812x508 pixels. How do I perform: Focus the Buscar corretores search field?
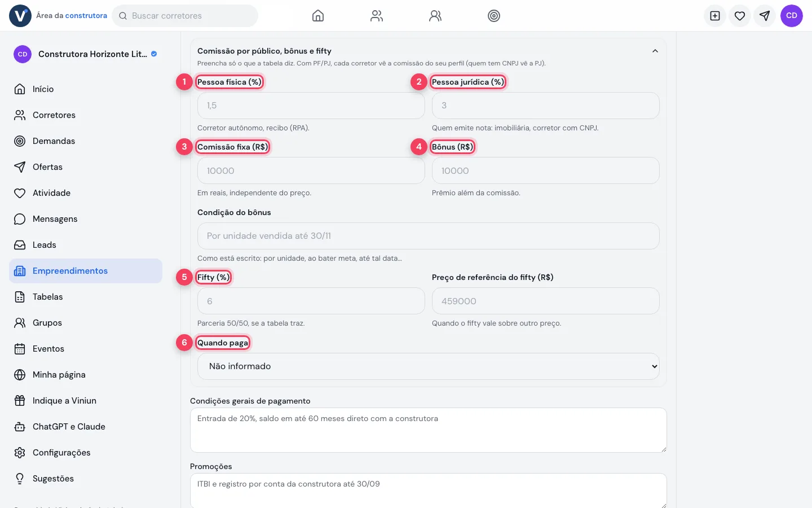(x=185, y=16)
